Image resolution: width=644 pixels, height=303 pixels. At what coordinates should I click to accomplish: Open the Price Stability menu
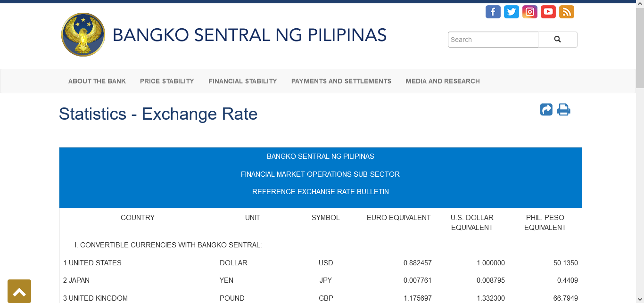pyautogui.click(x=167, y=81)
